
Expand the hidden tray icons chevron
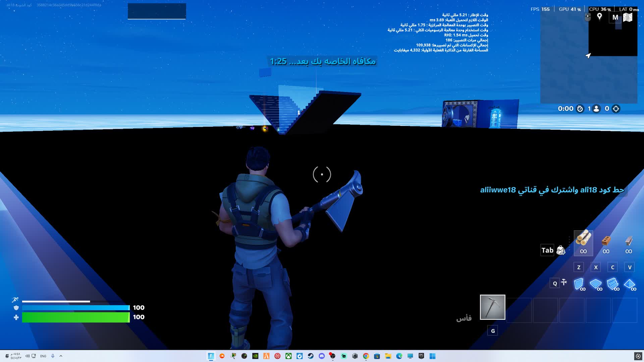pyautogui.click(x=61, y=356)
